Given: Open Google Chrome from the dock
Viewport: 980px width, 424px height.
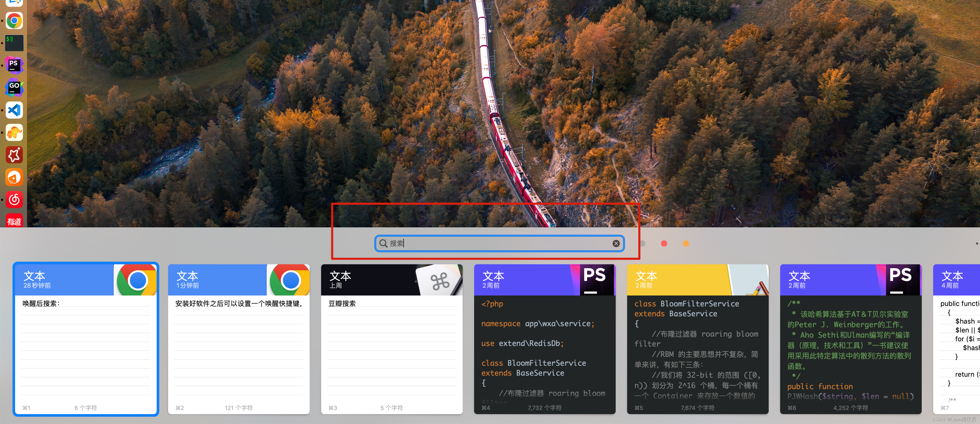Looking at the screenshot, I should point(14,21).
